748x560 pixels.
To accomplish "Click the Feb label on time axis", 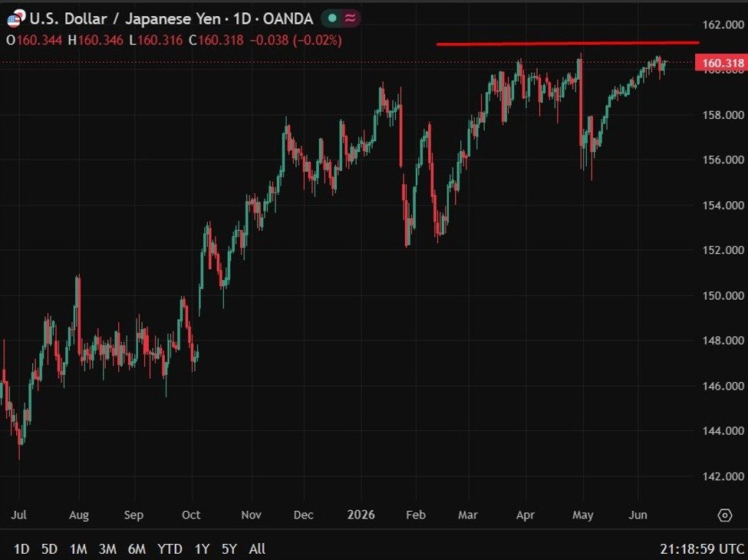I will coord(416,516).
